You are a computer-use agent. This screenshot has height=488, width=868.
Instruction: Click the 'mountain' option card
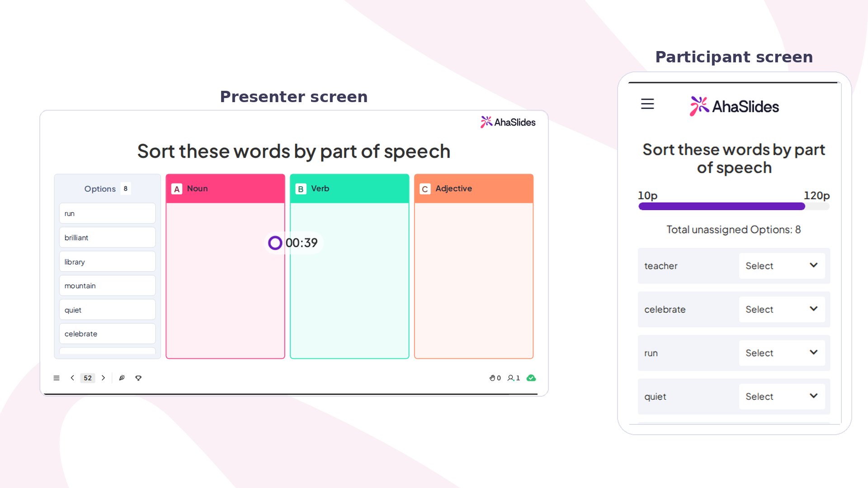[x=107, y=286]
